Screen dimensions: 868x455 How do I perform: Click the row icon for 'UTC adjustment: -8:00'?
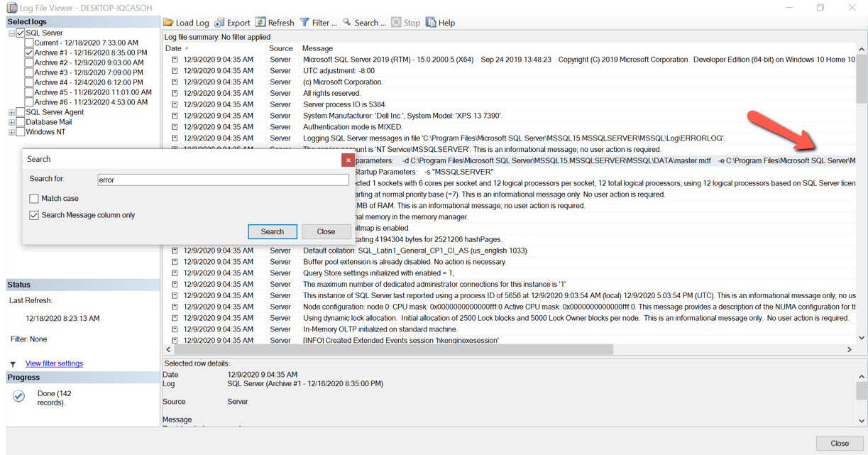coord(175,71)
